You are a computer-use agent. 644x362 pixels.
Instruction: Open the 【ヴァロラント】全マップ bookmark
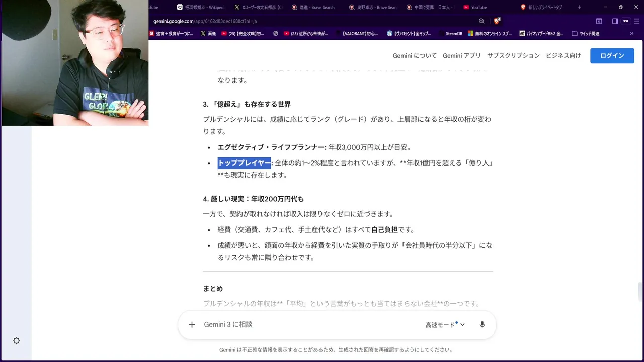click(x=409, y=34)
